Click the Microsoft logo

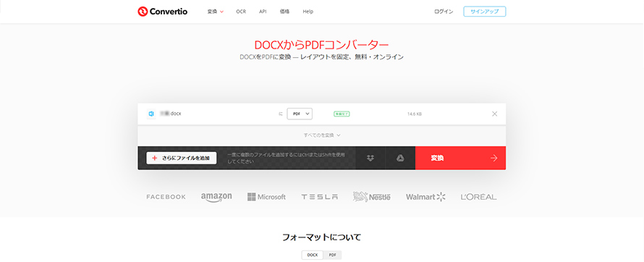point(266,197)
